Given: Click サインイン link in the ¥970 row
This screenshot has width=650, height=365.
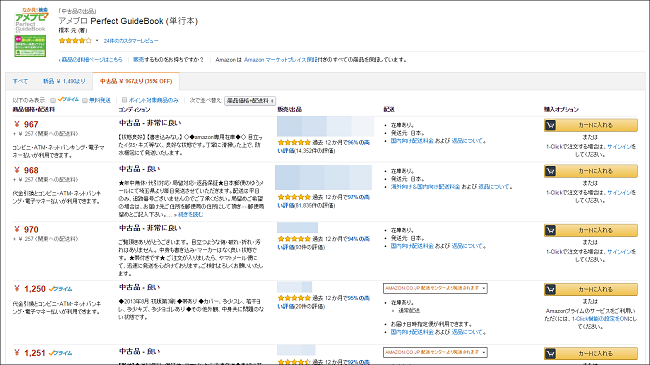Looking at the screenshot, I should point(619,252).
